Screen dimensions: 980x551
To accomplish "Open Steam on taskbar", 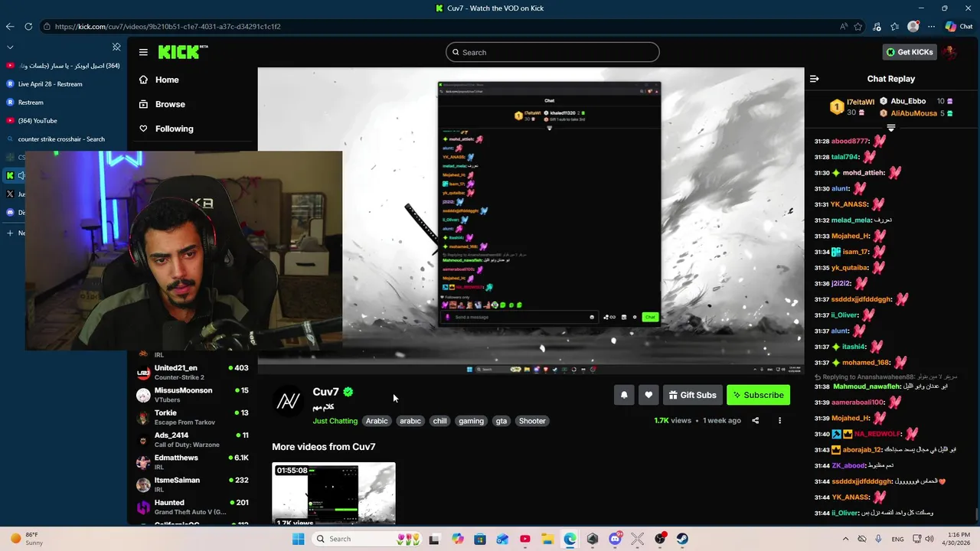I will pyautogui.click(x=682, y=539).
